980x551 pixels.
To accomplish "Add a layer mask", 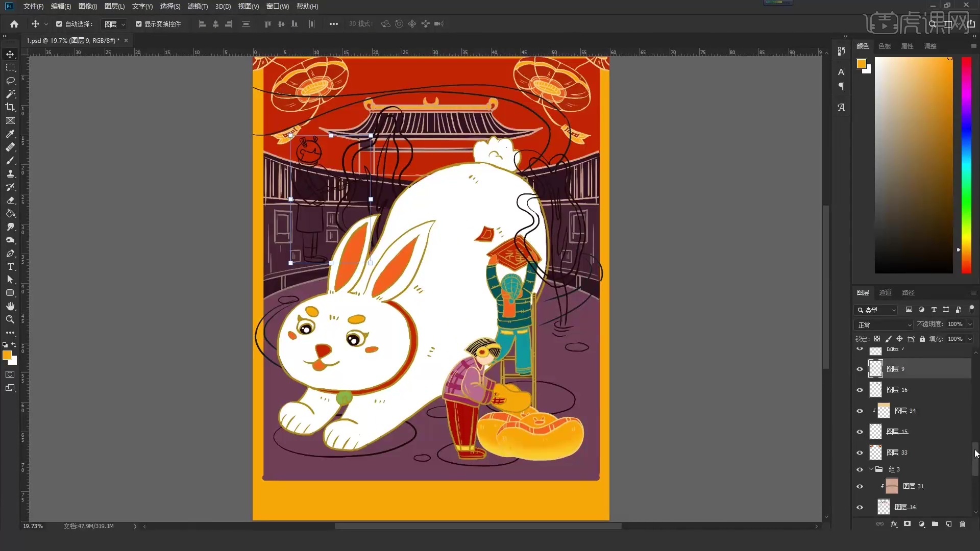I will click(x=907, y=524).
